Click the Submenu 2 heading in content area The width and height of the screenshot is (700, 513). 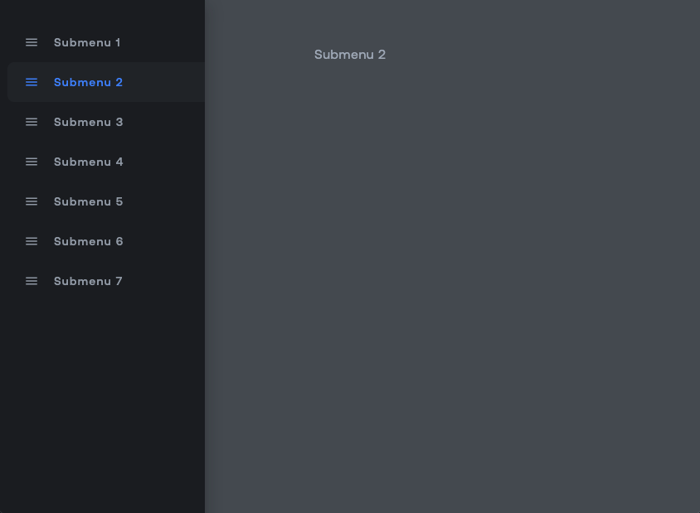(350, 55)
